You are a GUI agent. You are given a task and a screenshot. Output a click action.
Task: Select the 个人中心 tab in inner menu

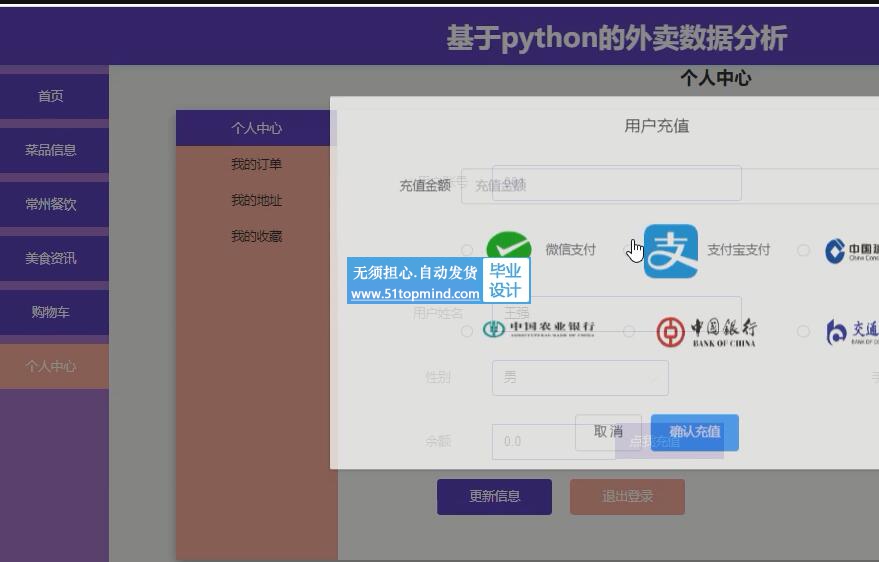[x=256, y=128]
